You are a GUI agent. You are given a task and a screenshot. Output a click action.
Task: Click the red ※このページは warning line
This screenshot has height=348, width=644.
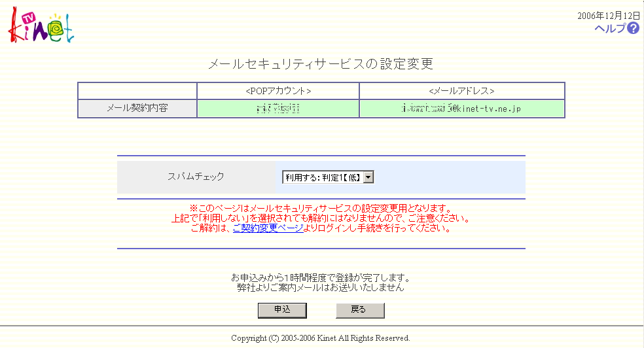coord(321,208)
